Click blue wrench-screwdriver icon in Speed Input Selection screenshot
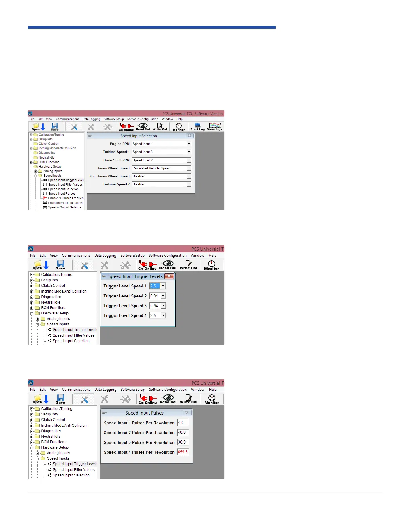This screenshot has width=411, height=532. 74,127
